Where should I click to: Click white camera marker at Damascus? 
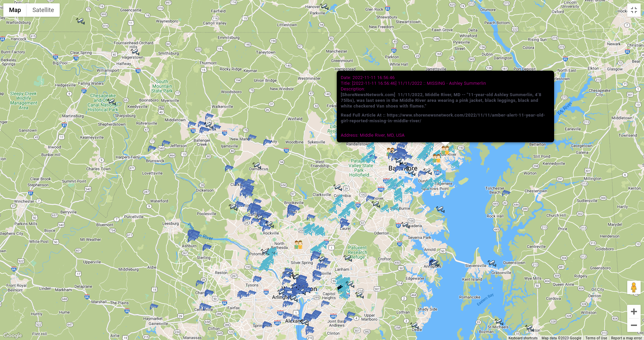click(x=257, y=165)
